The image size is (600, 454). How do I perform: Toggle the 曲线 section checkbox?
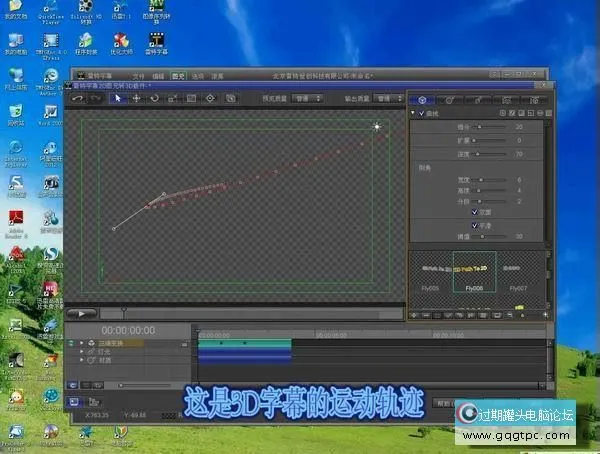[x=421, y=113]
